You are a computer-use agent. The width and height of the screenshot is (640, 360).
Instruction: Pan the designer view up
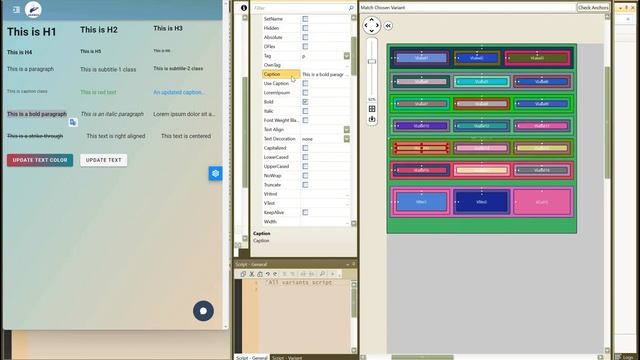click(371, 19)
